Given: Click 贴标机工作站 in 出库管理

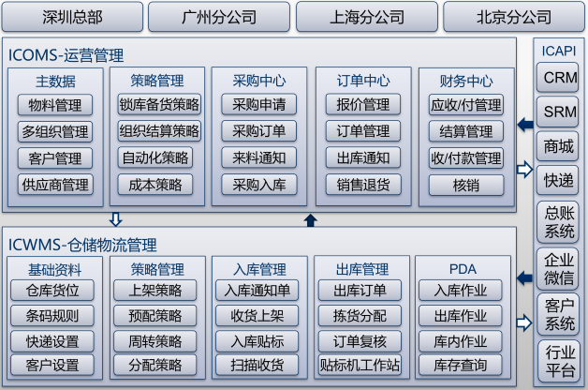Looking at the screenshot, I should pyautogui.click(x=360, y=365).
